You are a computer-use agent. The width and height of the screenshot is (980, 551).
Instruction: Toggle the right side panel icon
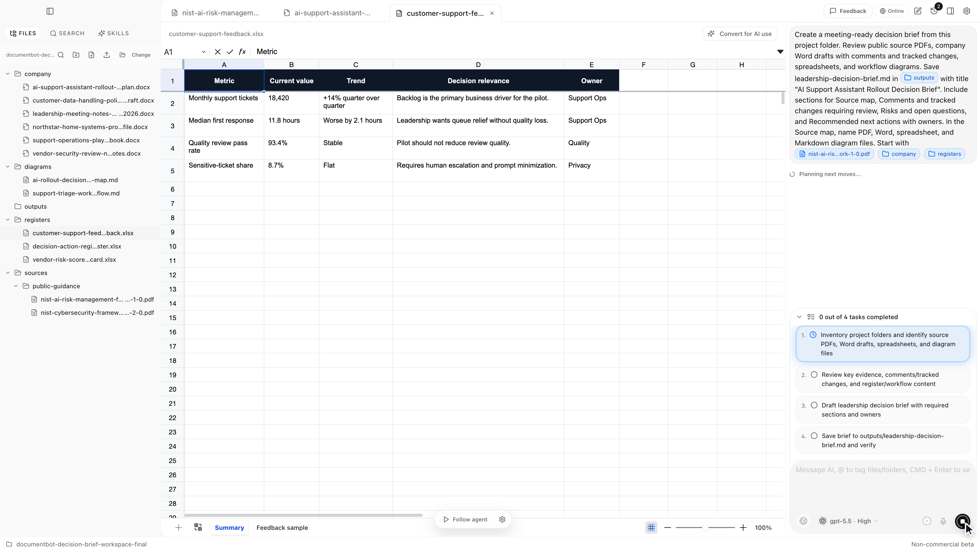(x=951, y=11)
